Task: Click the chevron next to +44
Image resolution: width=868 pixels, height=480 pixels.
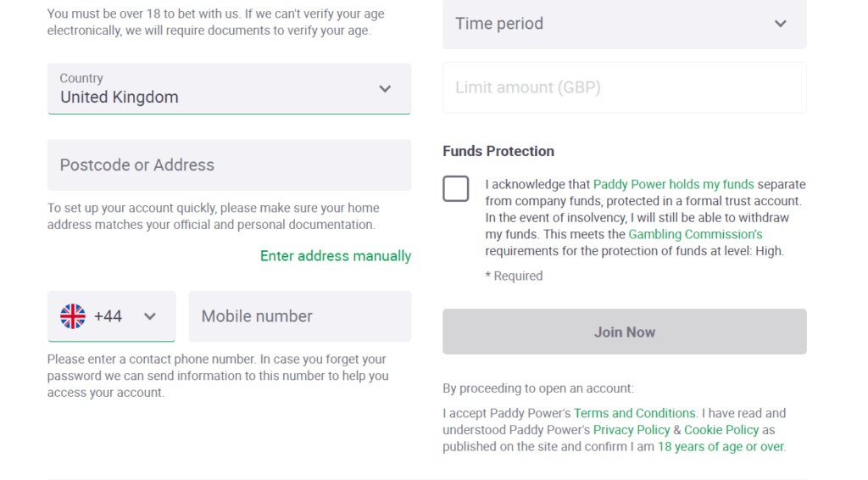Action: (150, 316)
